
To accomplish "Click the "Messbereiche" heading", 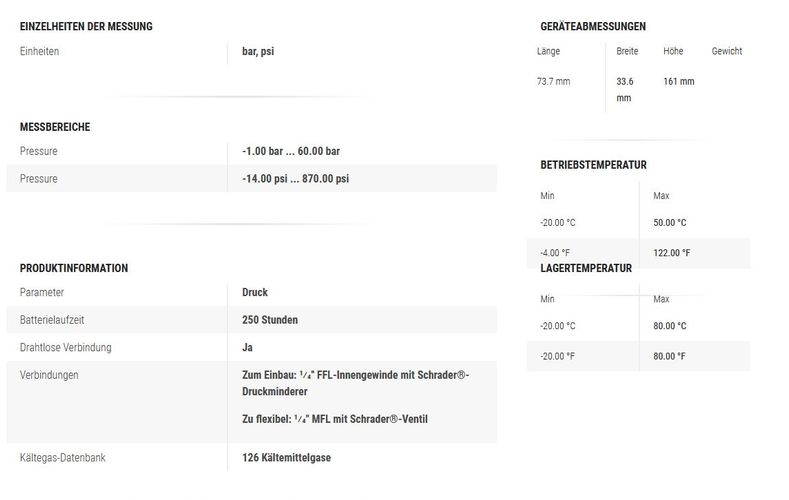I will coord(56,127).
